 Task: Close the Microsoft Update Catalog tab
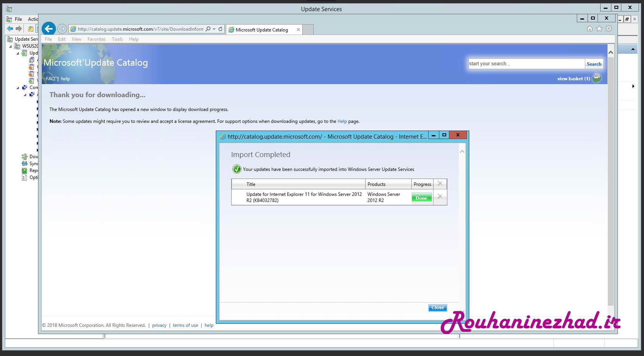pos(298,30)
